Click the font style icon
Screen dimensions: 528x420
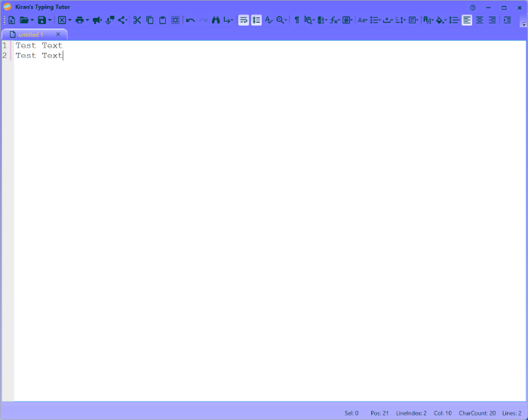[x=427, y=20]
